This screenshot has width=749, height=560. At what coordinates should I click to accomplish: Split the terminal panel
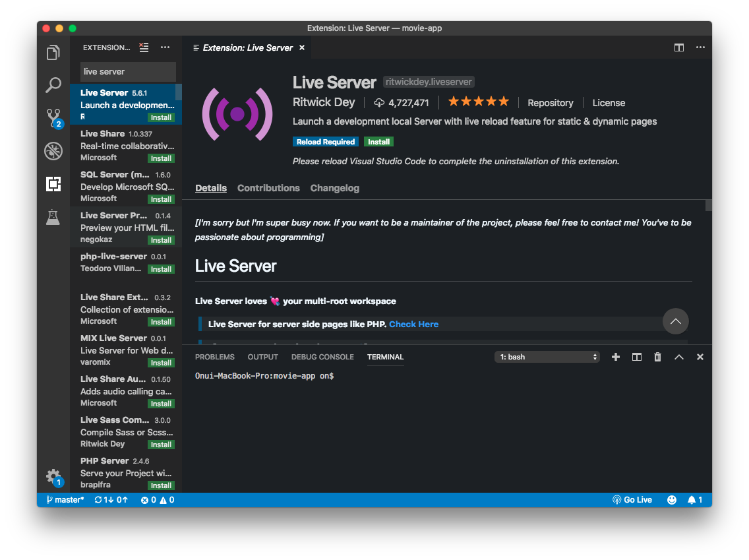pyautogui.click(x=637, y=357)
